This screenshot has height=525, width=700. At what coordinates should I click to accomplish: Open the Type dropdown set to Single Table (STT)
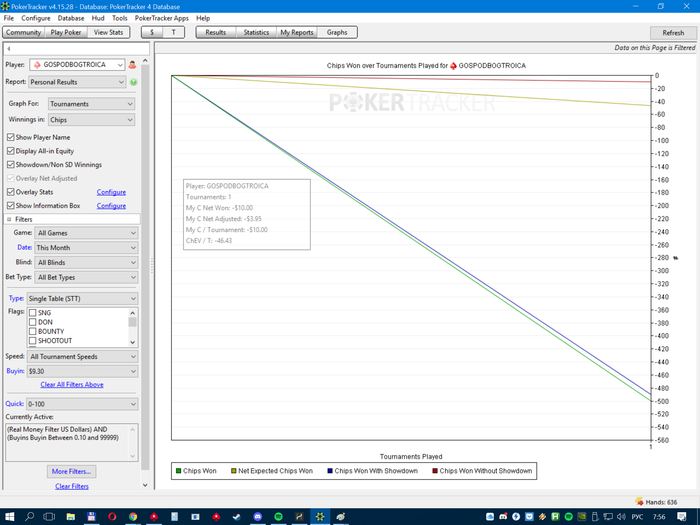coord(83,299)
